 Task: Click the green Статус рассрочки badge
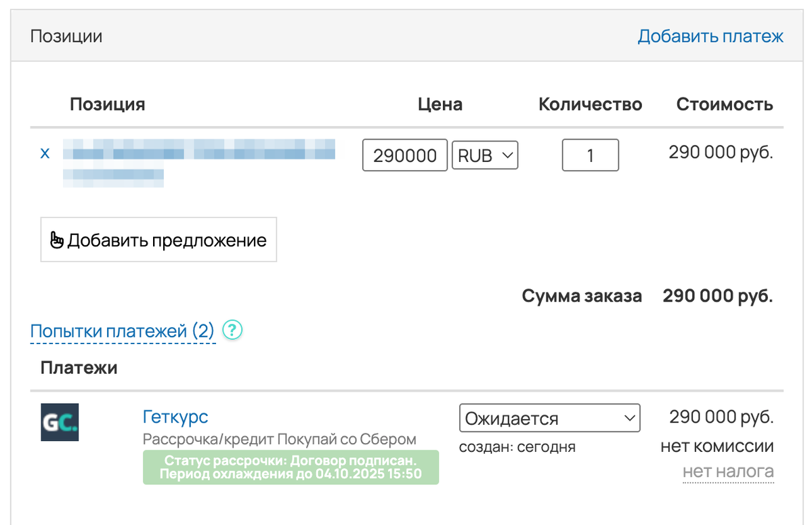pos(291,467)
